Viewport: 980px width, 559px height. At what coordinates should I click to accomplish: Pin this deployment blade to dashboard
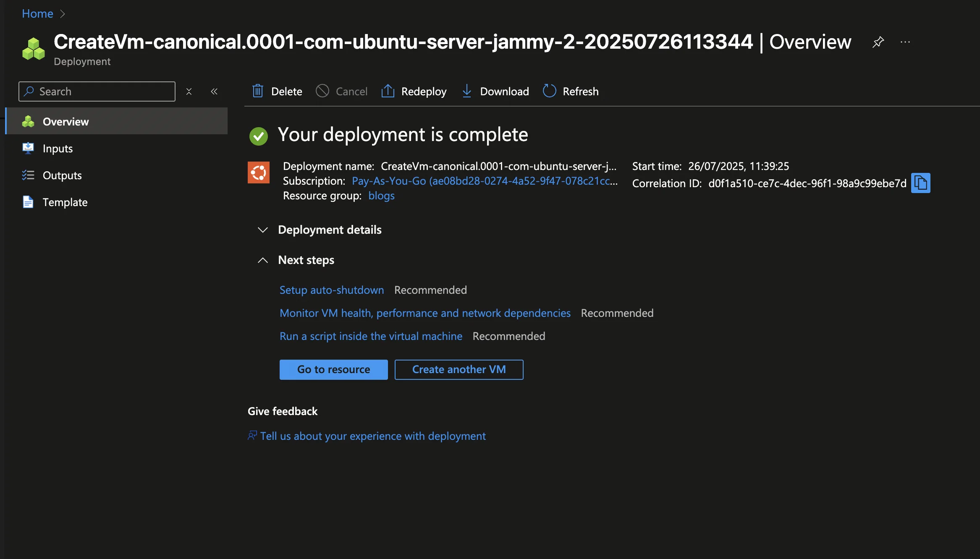click(x=878, y=42)
